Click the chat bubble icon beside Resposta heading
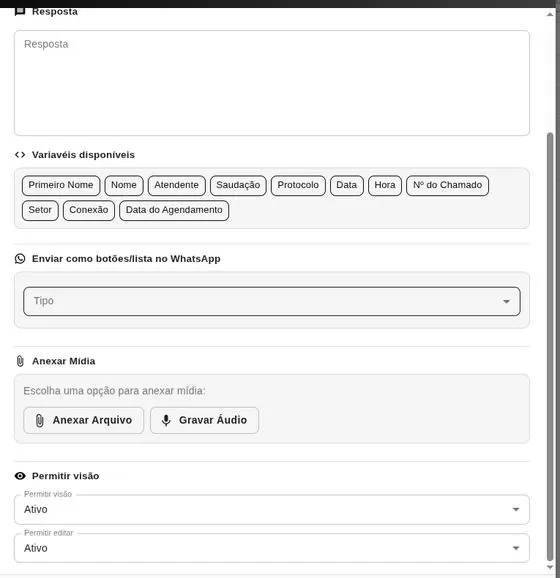Image resolution: width=560 pixels, height=578 pixels. pos(20,11)
